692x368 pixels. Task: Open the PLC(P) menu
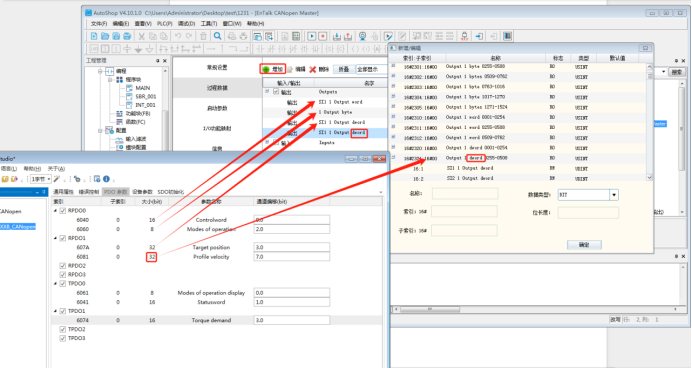click(165, 24)
